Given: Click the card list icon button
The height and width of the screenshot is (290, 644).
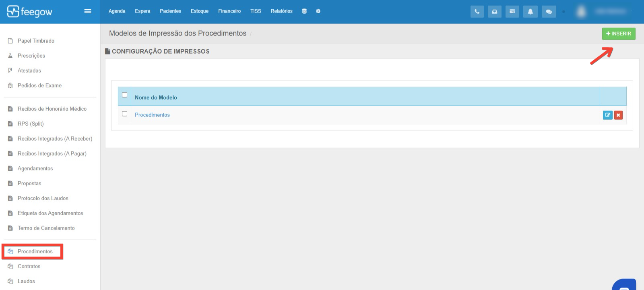Looking at the screenshot, I should coord(512,12).
